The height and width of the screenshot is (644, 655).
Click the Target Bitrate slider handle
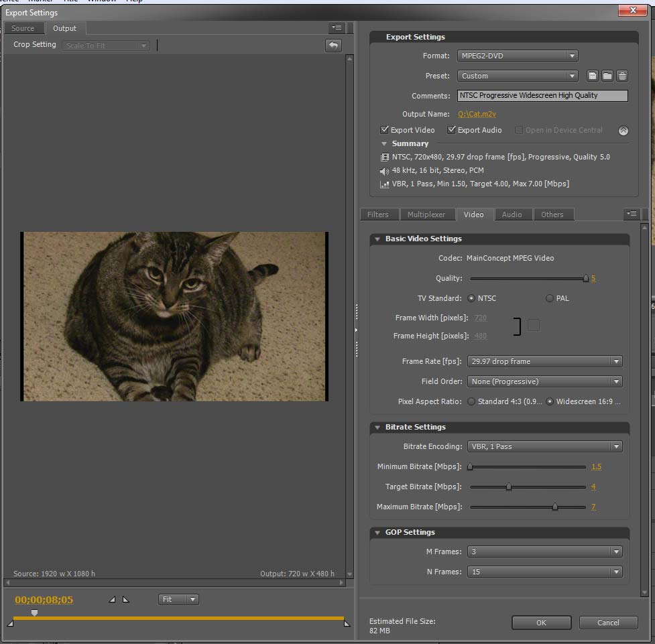point(508,487)
